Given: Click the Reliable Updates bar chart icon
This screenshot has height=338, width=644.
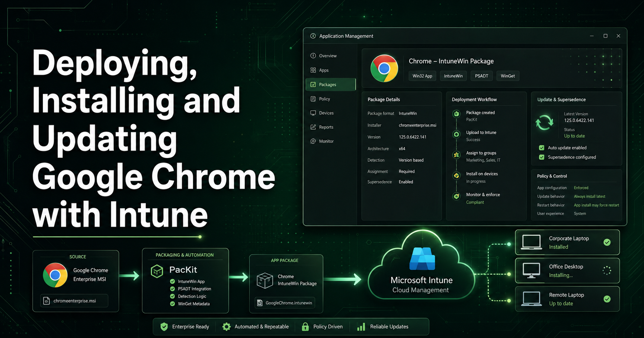Looking at the screenshot, I should 361,327.
